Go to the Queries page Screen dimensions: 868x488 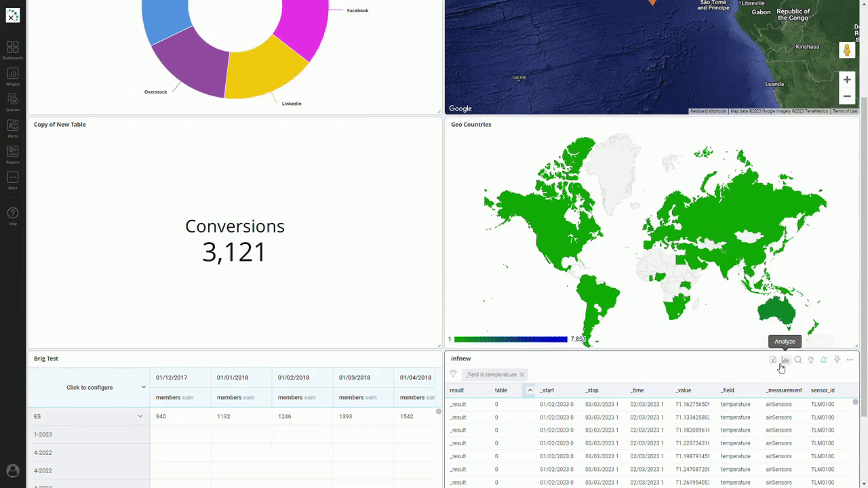12,102
